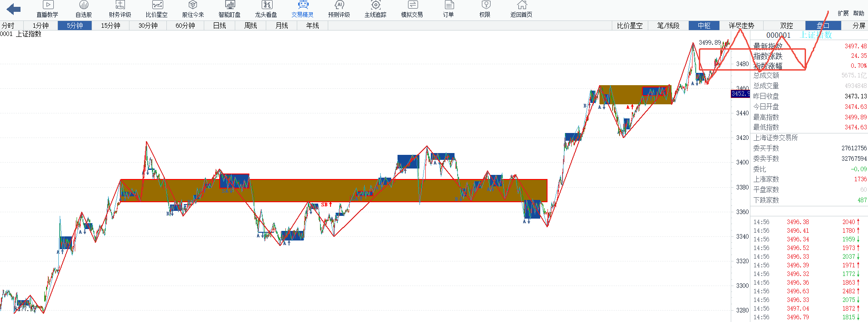Launch the 智能盯盘 smart monitor icon
Image resolution: width=868 pixels, height=322 pixels.
pyautogui.click(x=229, y=5)
